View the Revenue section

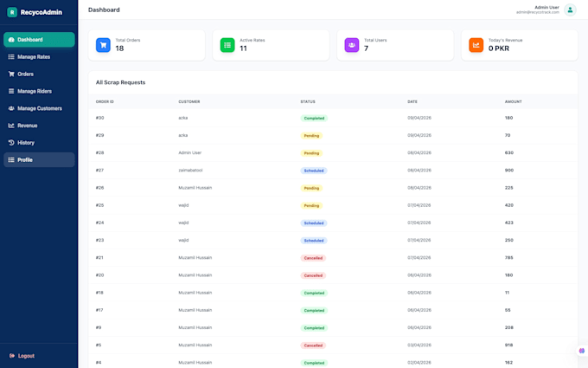coord(39,126)
